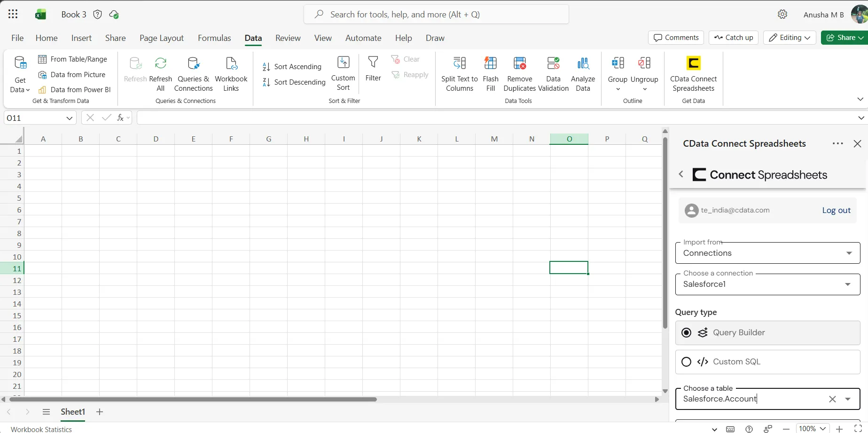Open the Share button dropdown
The height and width of the screenshot is (433, 868).
861,38
